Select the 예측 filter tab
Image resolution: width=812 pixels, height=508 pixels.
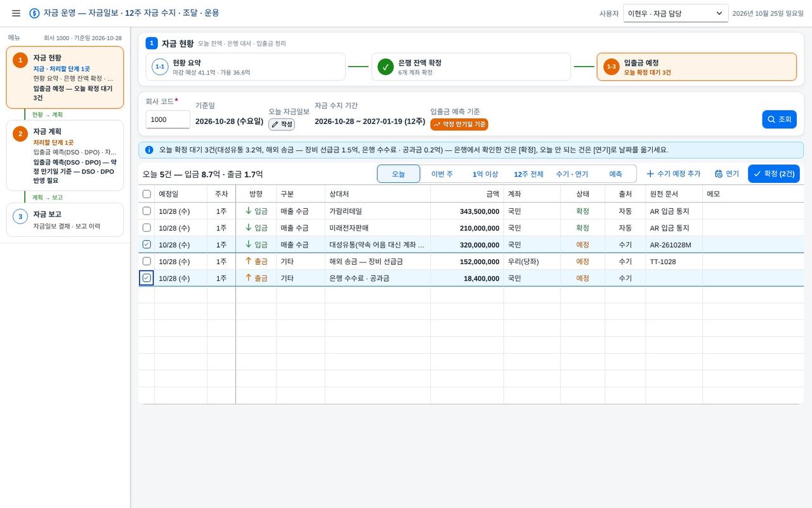click(x=615, y=174)
